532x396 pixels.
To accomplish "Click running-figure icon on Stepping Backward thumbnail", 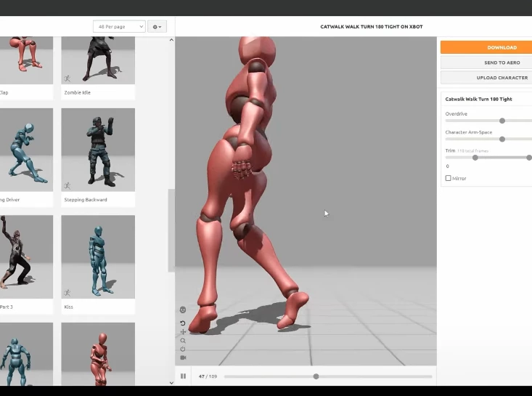I will pyautogui.click(x=67, y=186).
